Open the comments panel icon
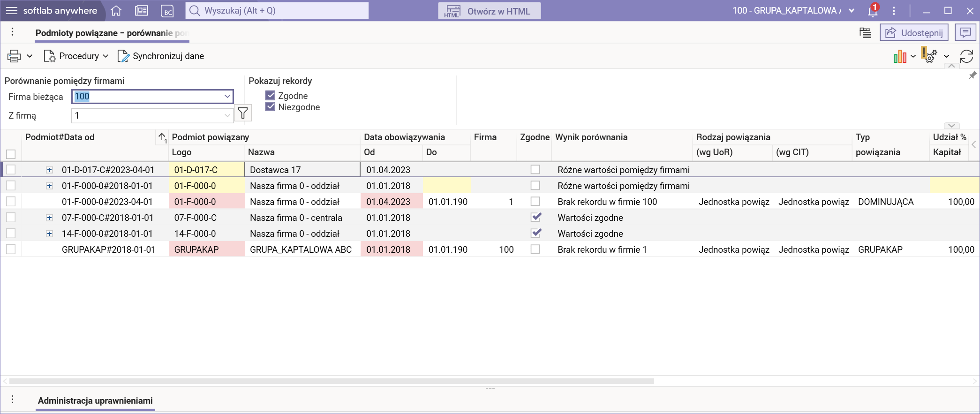Image resolution: width=980 pixels, height=414 pixels. [x=965, y=33]
